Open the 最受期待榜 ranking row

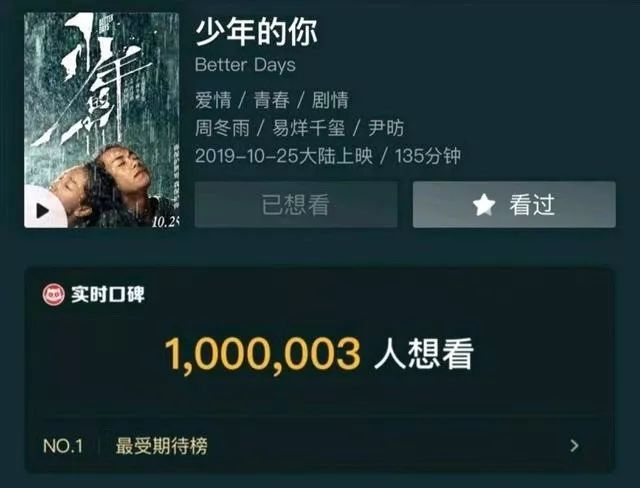pos(320,446)
